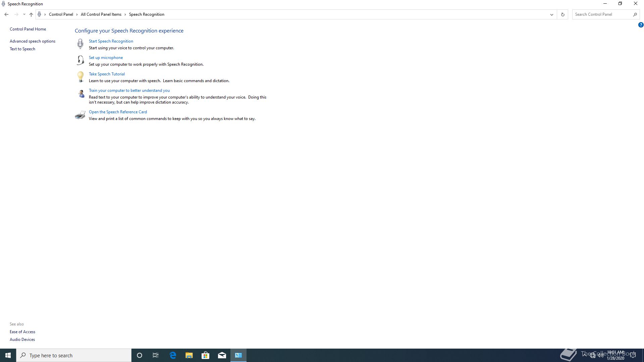Click the lightbulb Speech Tutorial icon
Viewport: 644px width, 362px height.
pos(80,77)
